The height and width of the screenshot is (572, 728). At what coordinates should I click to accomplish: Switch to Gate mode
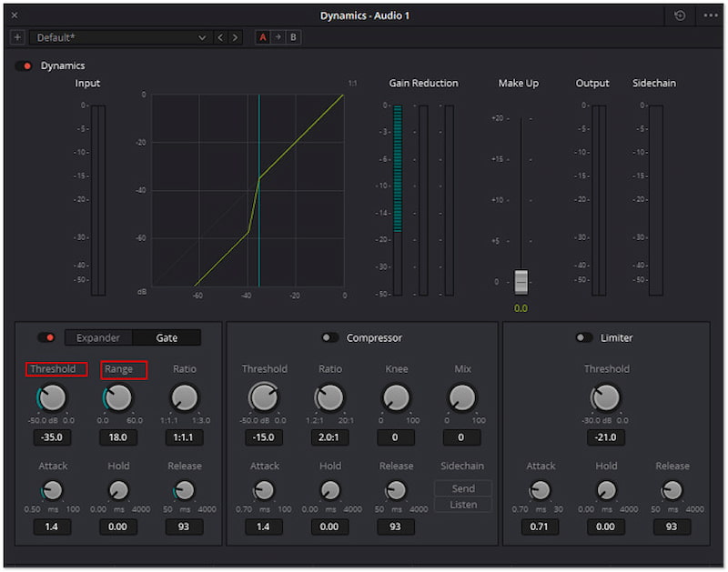pyautogui.click(x=167, y=337)
